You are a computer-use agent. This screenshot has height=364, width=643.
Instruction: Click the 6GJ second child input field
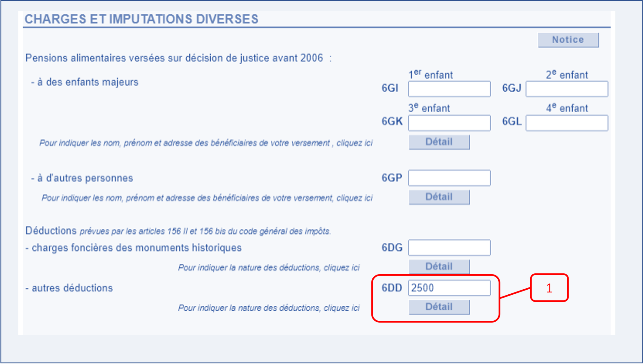coord(567,89)
